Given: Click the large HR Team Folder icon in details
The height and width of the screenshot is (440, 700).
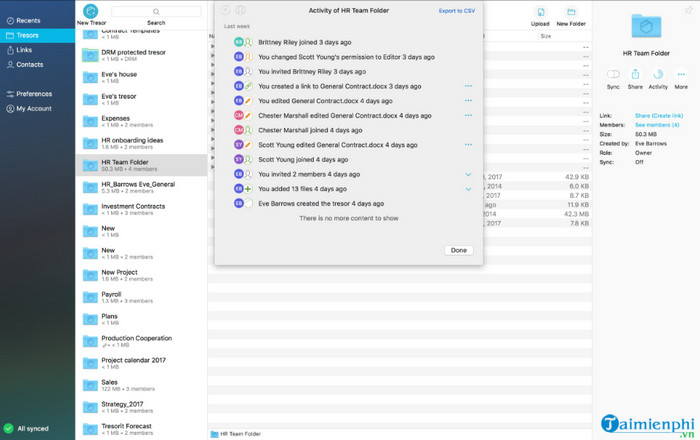Looking at the screenshot, I should [x=646, y=26].
